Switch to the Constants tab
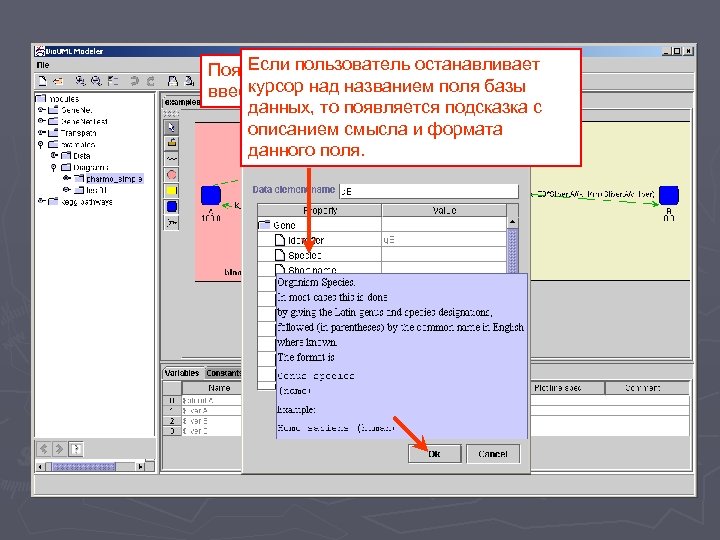Viewport: 720px width, 540px height. 223,373
